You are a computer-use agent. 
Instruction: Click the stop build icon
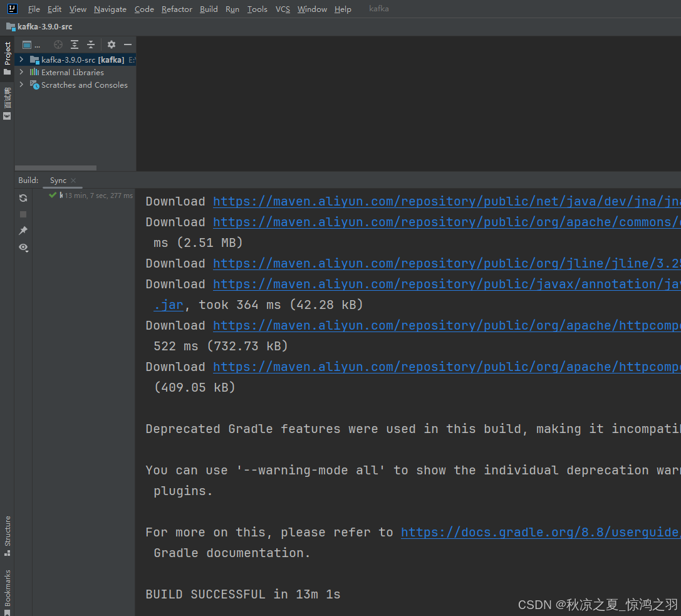coord(23,214)
